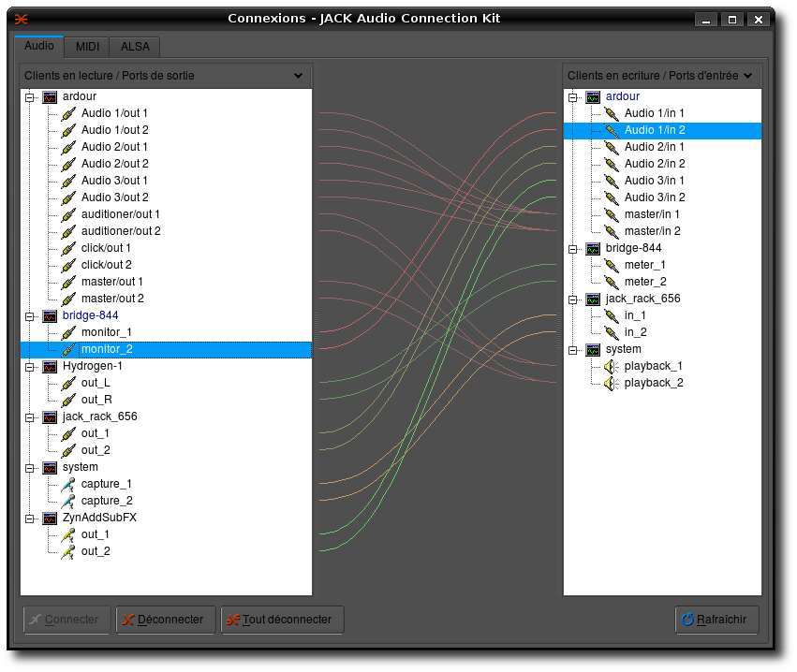The image size is (797, 672).
Task: Click the system input client icon
Action: click(593, 349)
